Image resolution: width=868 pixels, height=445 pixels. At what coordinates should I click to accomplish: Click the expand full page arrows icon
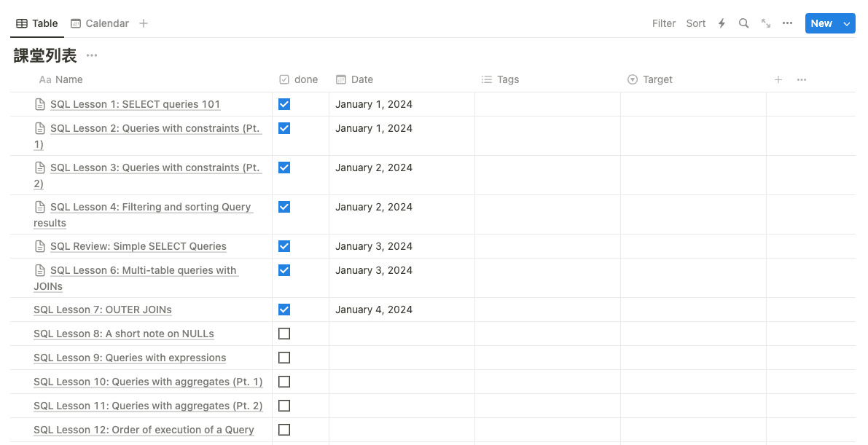pos(766,23)
